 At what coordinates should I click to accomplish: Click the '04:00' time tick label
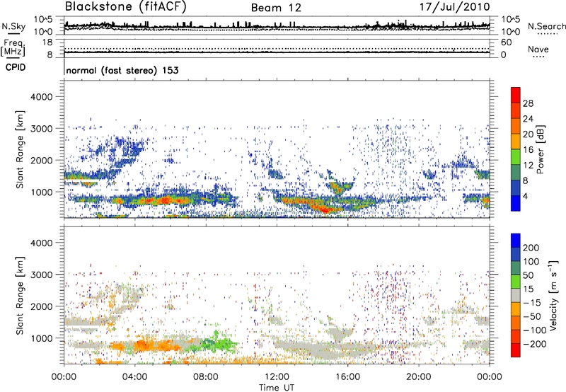click(x=134, y=377)
